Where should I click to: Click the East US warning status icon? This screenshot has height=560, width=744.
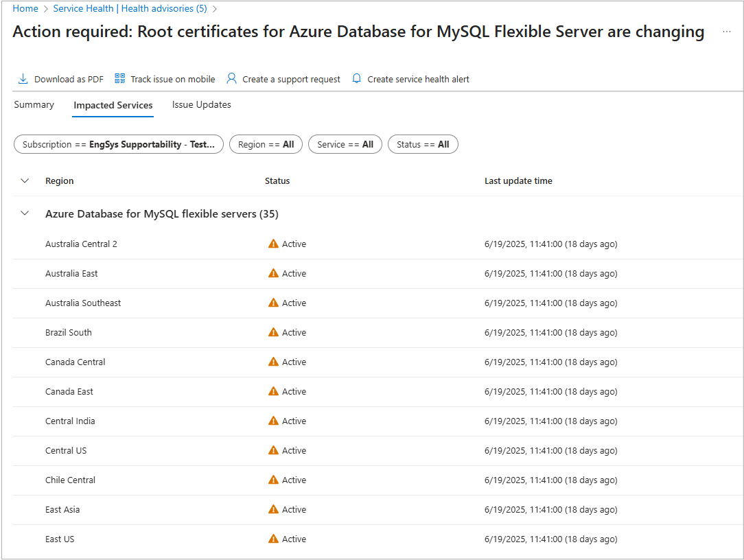tap(273, 539)
